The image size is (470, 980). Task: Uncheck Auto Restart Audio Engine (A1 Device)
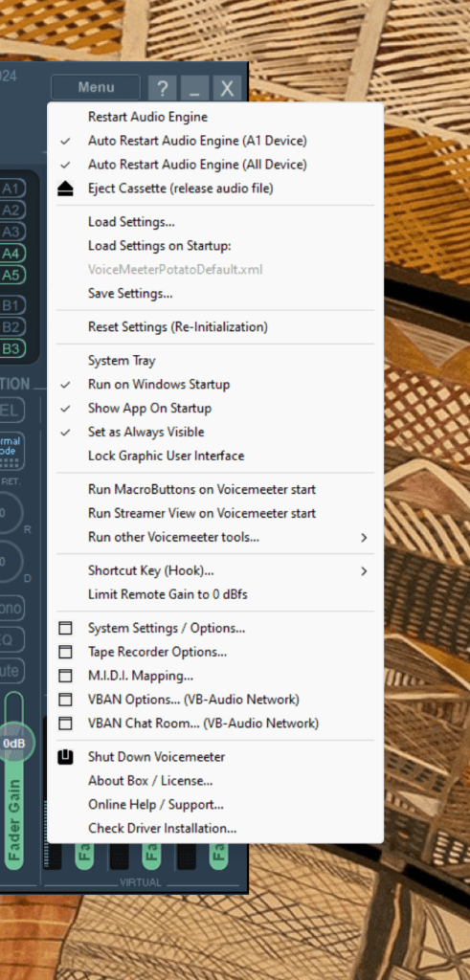point(215,141)
